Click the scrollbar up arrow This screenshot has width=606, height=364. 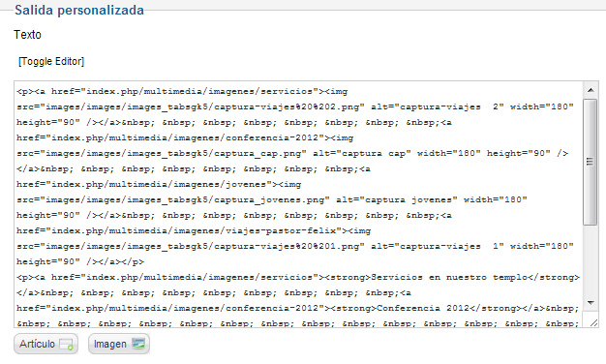591,90
